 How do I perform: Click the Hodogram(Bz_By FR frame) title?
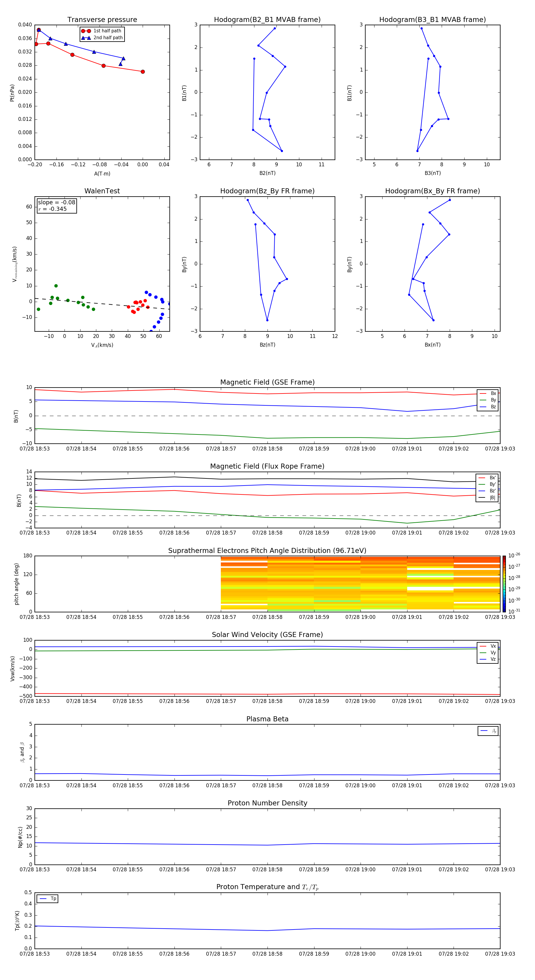267,191
